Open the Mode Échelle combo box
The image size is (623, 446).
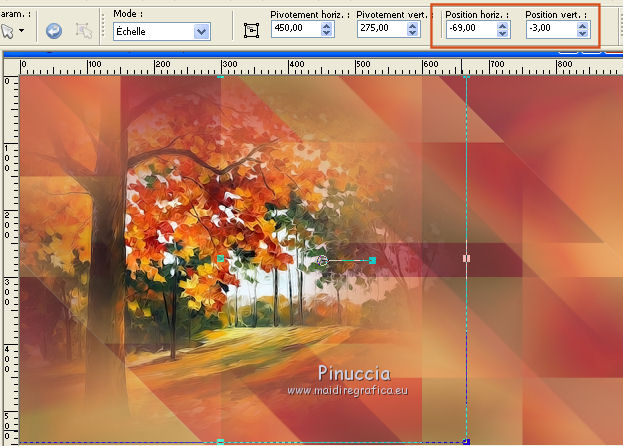point(162,31)
